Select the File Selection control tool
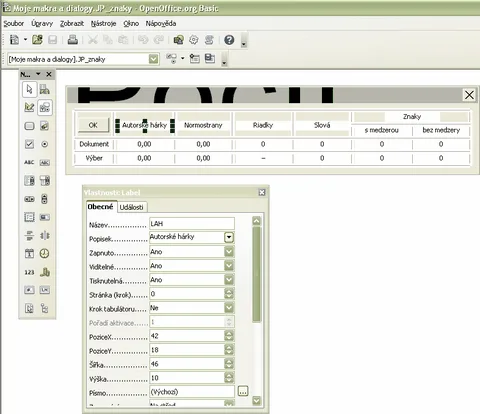The height and width of the screenshot is (414, 480). (x=29, y=308)
